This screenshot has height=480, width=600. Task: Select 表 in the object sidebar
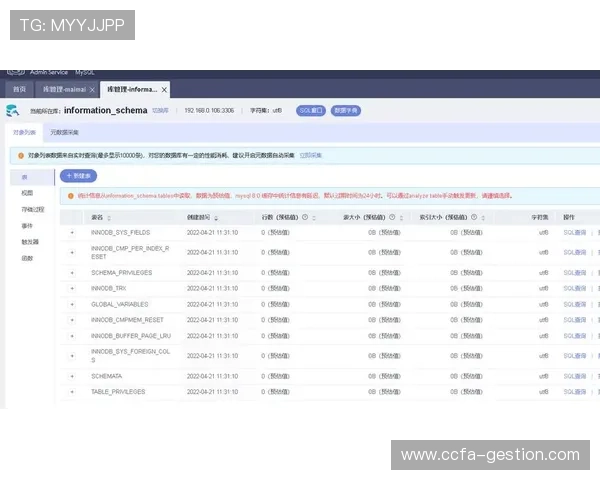point(32,177)
